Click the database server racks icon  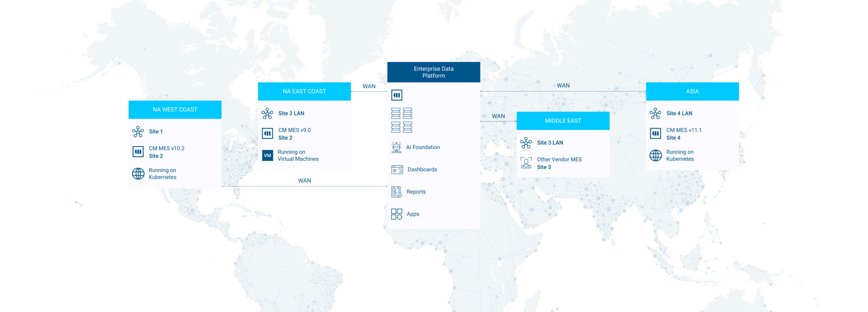401,120
